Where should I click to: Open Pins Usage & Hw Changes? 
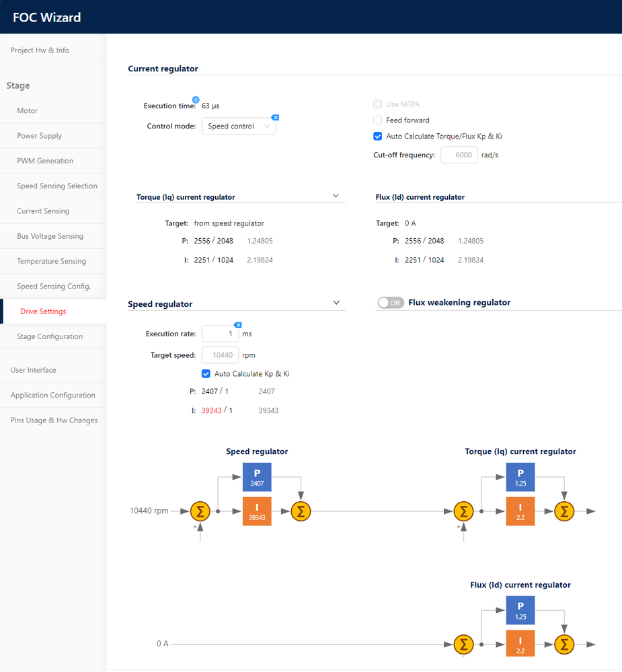[54, 420]
